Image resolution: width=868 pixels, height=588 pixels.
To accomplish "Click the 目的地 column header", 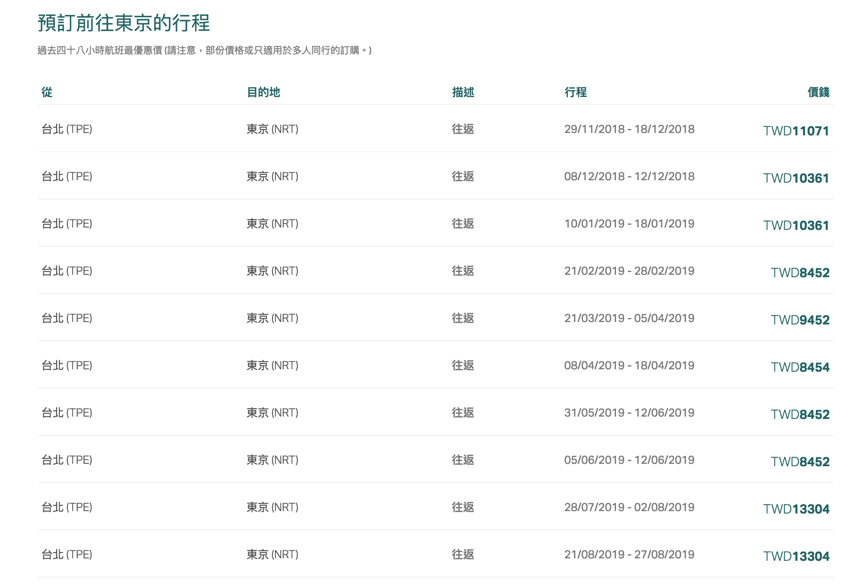I will pos(263,92).
